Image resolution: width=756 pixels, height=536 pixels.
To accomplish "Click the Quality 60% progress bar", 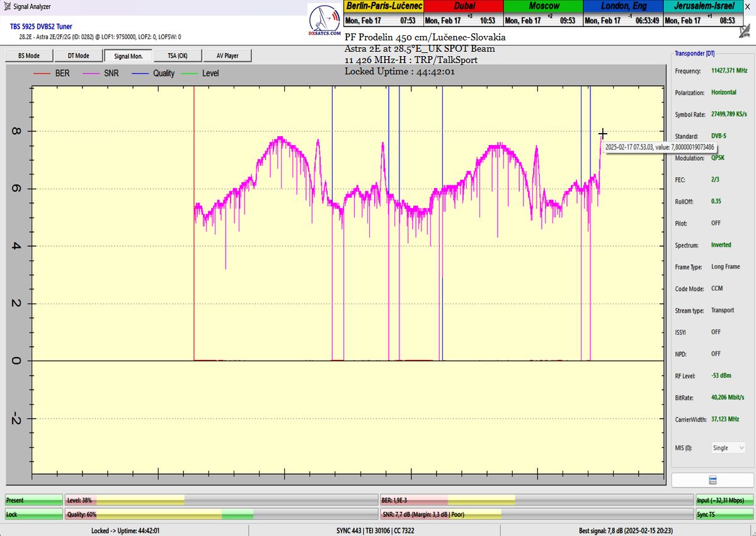I will 220,515.
